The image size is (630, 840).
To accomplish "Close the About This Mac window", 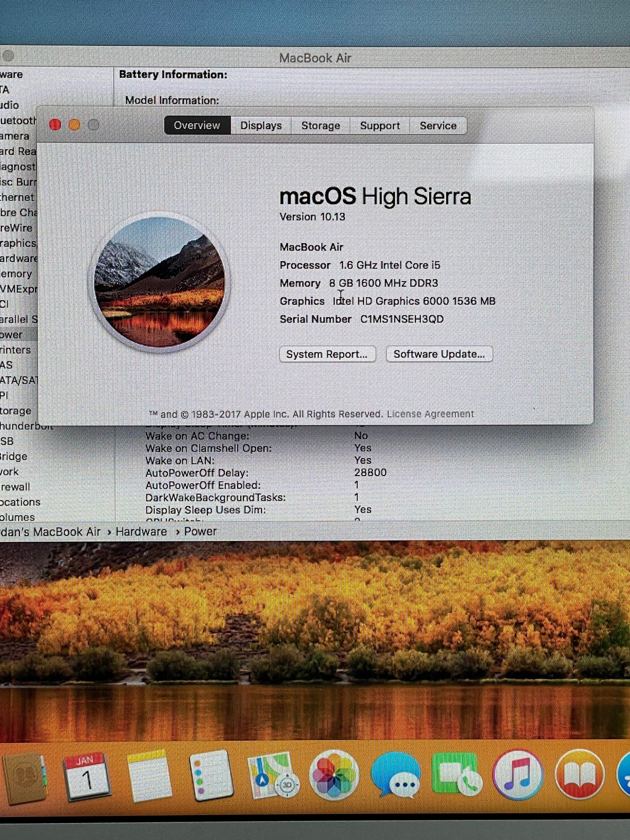I will coord(55,125).
